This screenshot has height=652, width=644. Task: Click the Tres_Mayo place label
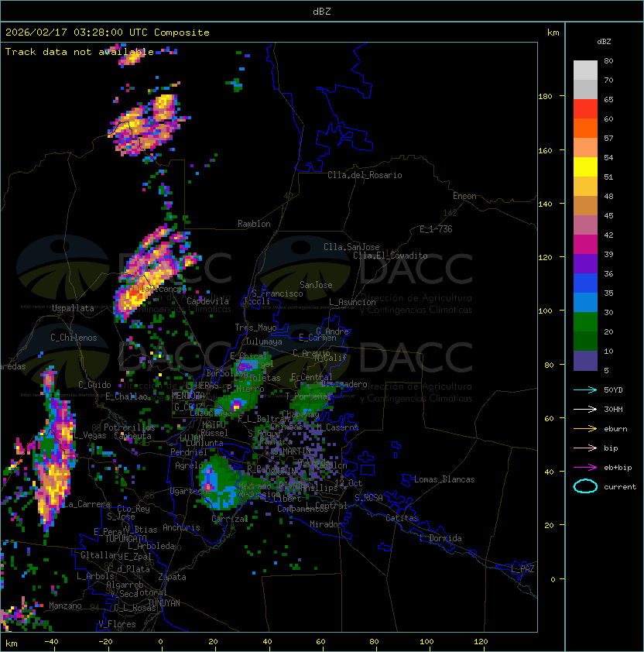[255, 328]
